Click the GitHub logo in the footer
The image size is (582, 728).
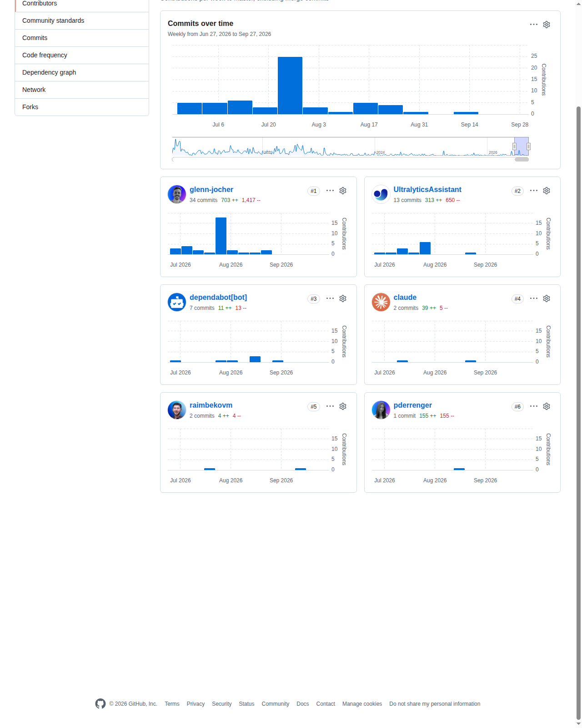coord(100,704)
